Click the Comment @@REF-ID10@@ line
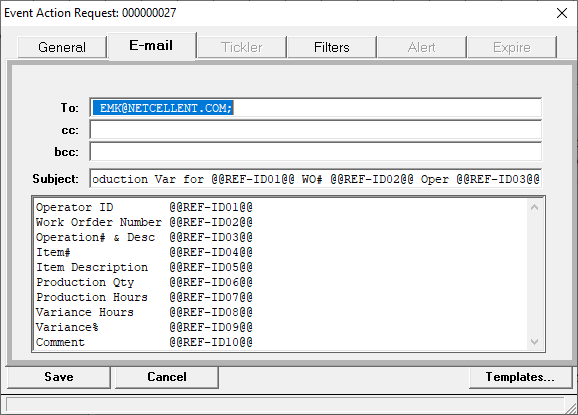Screen dimensions: 578x415 coord(144,342)
